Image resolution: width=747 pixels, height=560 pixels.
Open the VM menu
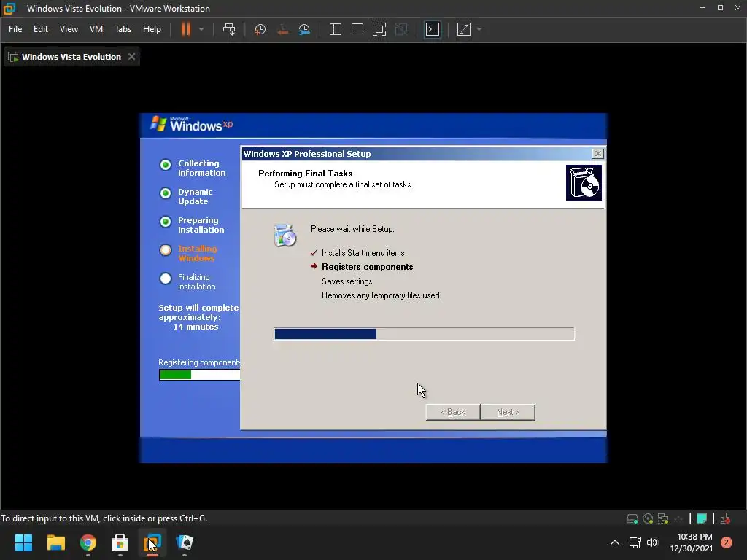tap(96, 29)
